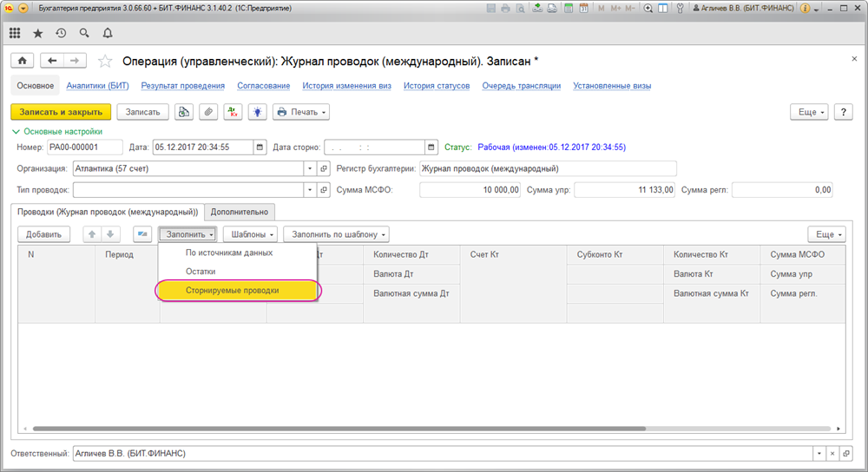868x472 pixels.
Task: Open the History clock icon
Action: 61,33
